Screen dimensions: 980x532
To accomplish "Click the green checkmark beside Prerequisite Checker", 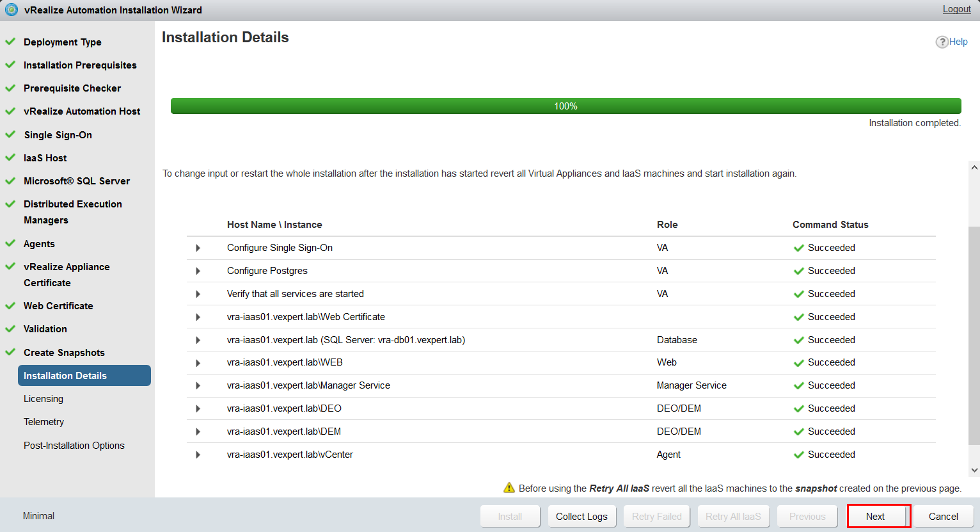I will coord(10,88).
